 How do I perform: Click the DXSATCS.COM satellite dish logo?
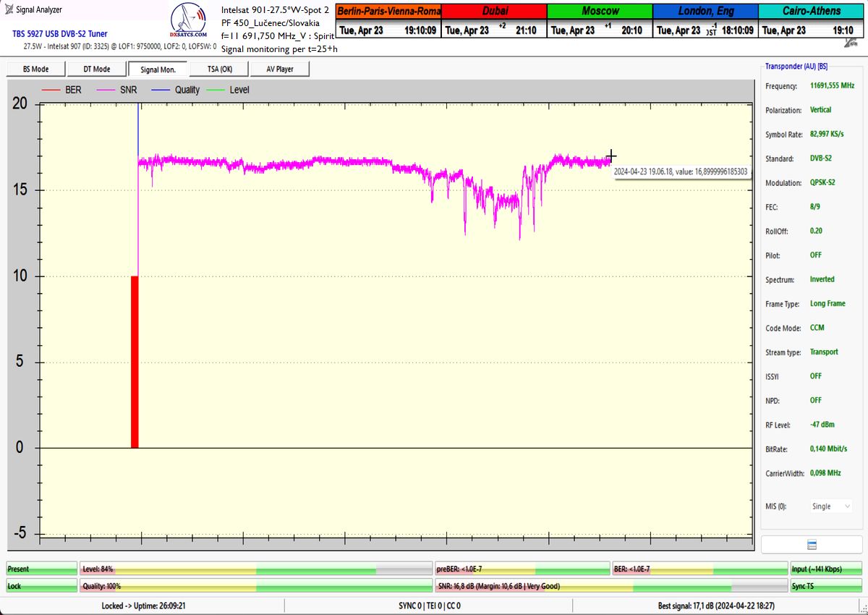(x=188, y=23)
